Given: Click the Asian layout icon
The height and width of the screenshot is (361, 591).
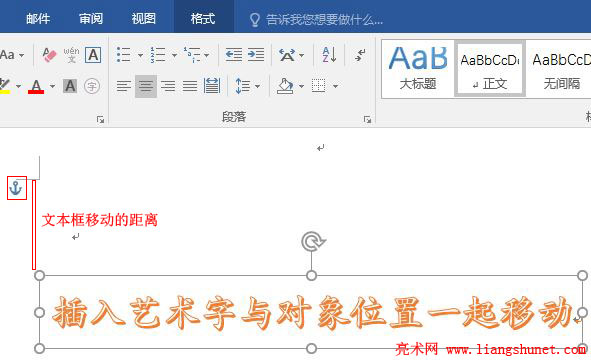Looking at the screenshot, I should [287, 55].
